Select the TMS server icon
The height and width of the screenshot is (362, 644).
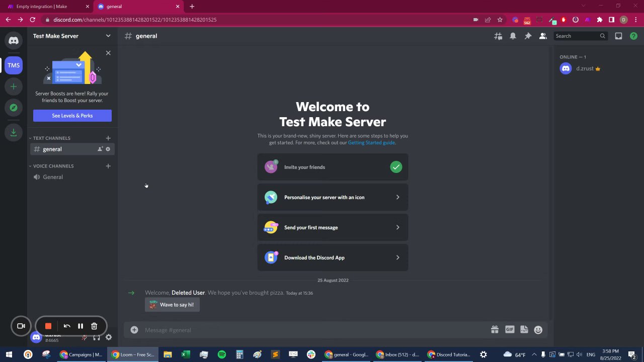pos(14,65)
